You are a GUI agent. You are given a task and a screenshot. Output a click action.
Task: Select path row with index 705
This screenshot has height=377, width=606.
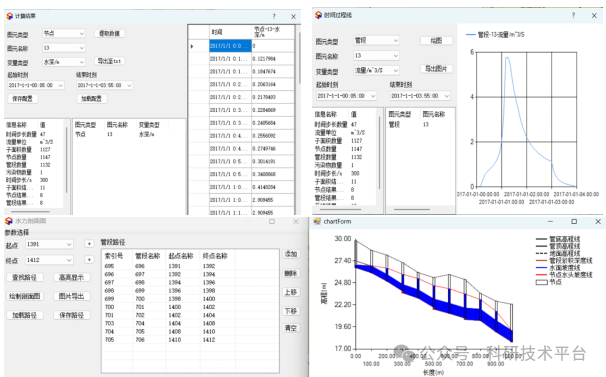[x=190, y=340]
